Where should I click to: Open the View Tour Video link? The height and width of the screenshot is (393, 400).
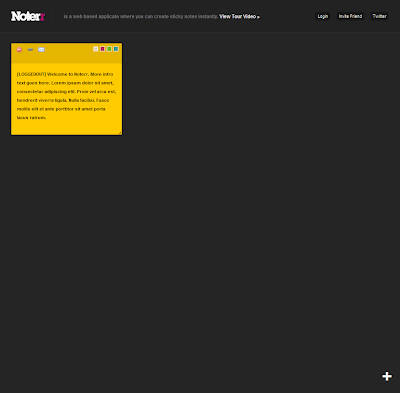coord(239,16)
